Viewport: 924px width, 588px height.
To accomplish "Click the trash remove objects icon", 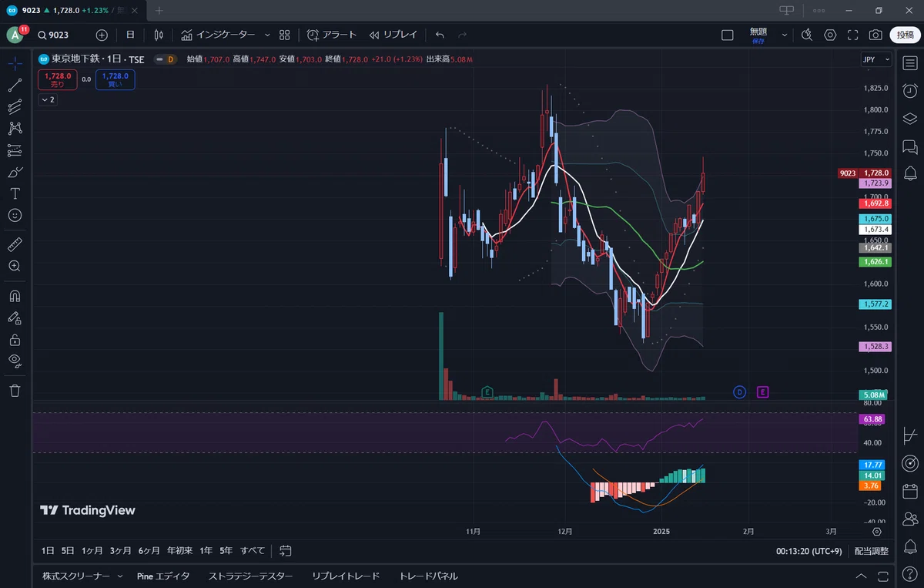I will point(15,391).
